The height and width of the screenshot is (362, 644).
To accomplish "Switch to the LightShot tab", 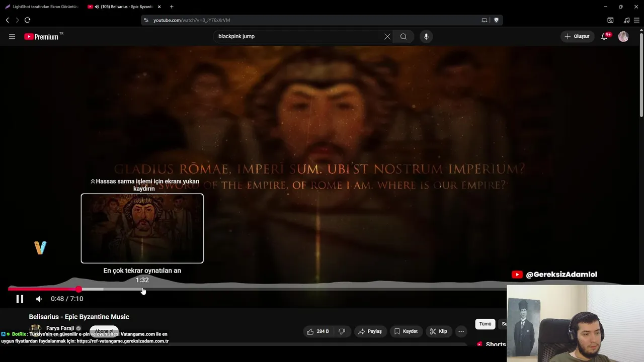I will 42,7.
